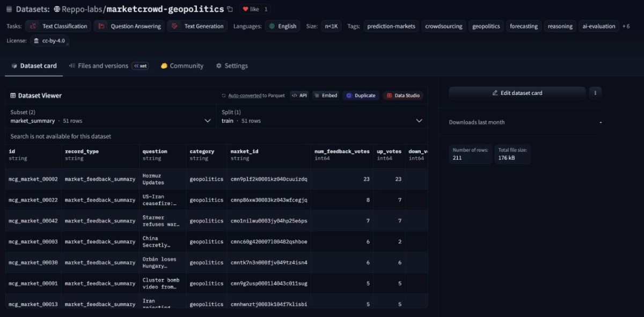Open the Settings tab
The image size is (644, 317).
pos(232,65)
